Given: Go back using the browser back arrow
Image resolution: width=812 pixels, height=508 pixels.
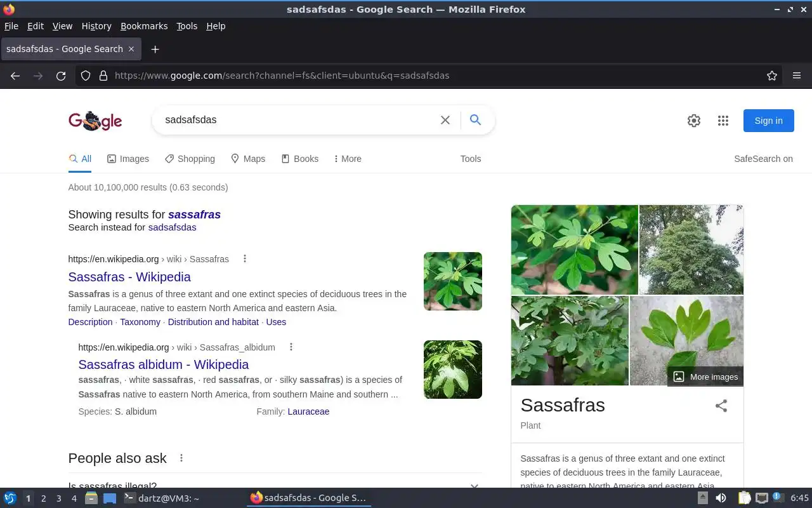Looking at the screenshot, I should pyautogui.click(x=15, y=76).
